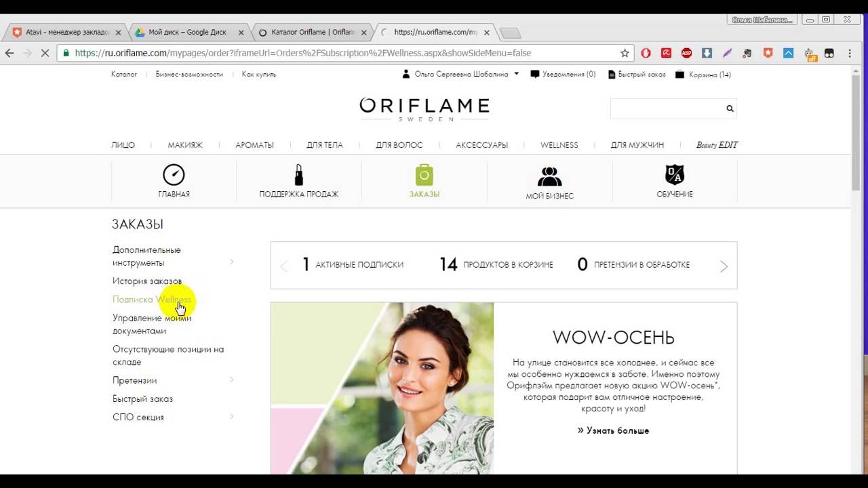This screenshot has width=868, height=488.
Task: Click the search magnifier icon
Action: pyautogui.click(x=730, y=108)
